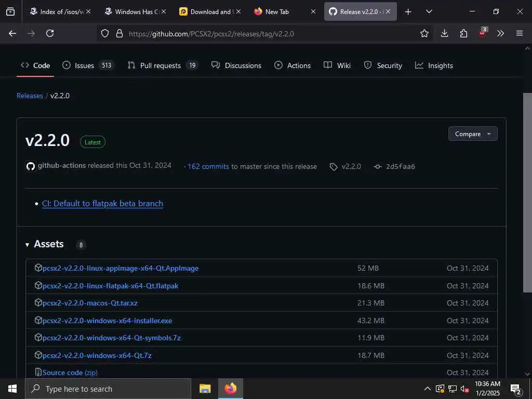Collapse the Assets section triangle
Screen dimensions: 532x399
[27, 245]
